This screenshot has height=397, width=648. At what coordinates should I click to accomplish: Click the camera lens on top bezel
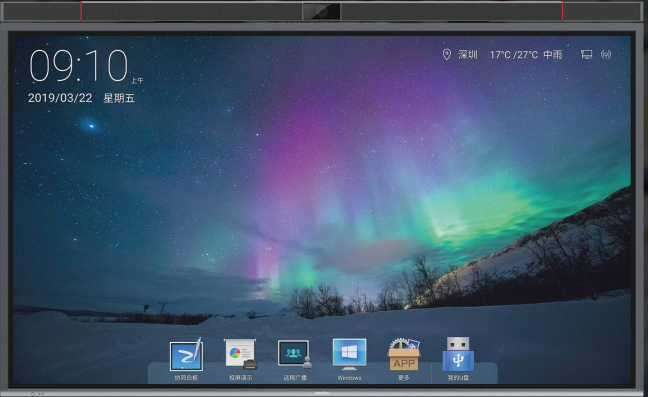322,12
